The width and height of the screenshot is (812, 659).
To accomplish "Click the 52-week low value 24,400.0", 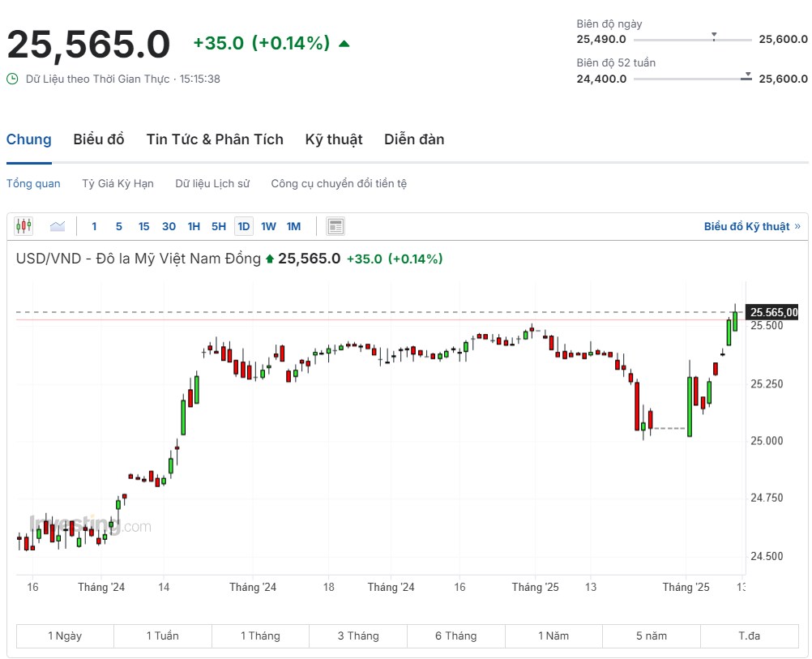I will (601, 79).
